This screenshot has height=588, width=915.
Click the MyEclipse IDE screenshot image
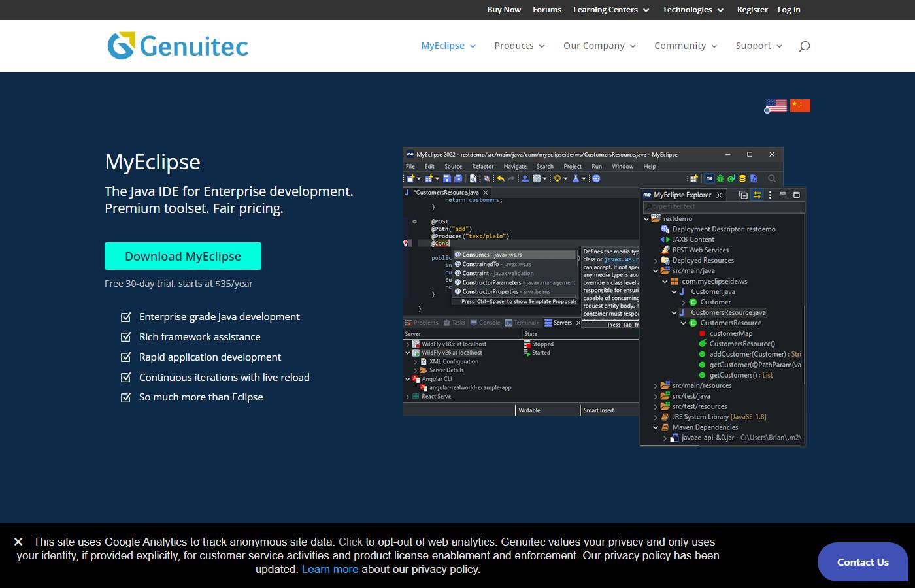tap(605, 297)
